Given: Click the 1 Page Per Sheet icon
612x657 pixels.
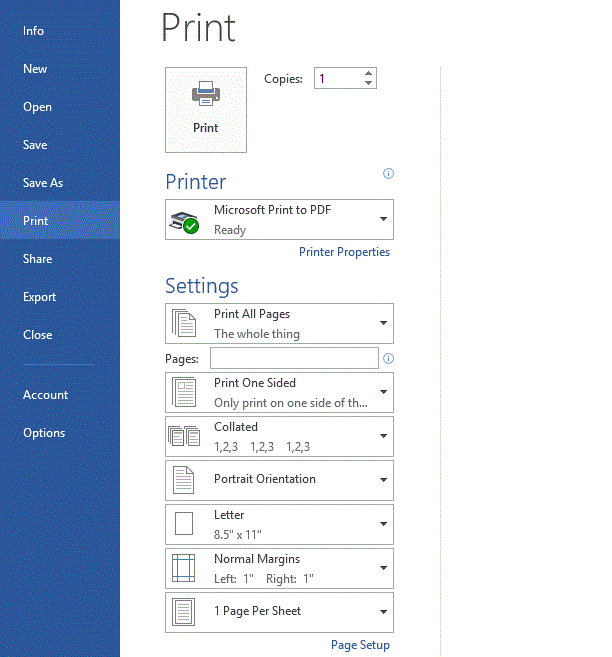Looking at the screenshot, I should 183,612.
